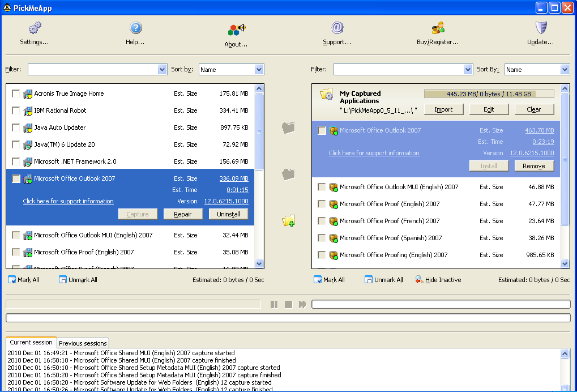Image resolution: width=577 pixels, height=392 pixels.
Task: Pause the current operation
Action: pos(274,304)
